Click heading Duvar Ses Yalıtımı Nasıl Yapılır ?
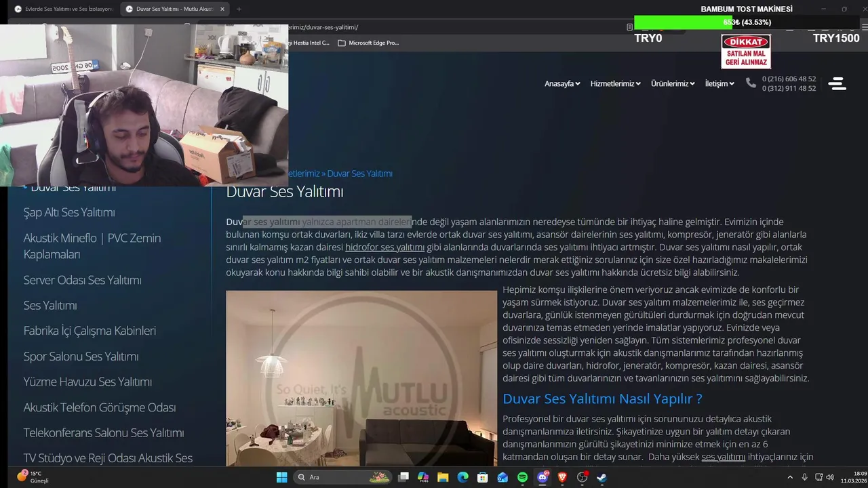The width and height of the screenshot is (868, 488). (x=602, y=398)
